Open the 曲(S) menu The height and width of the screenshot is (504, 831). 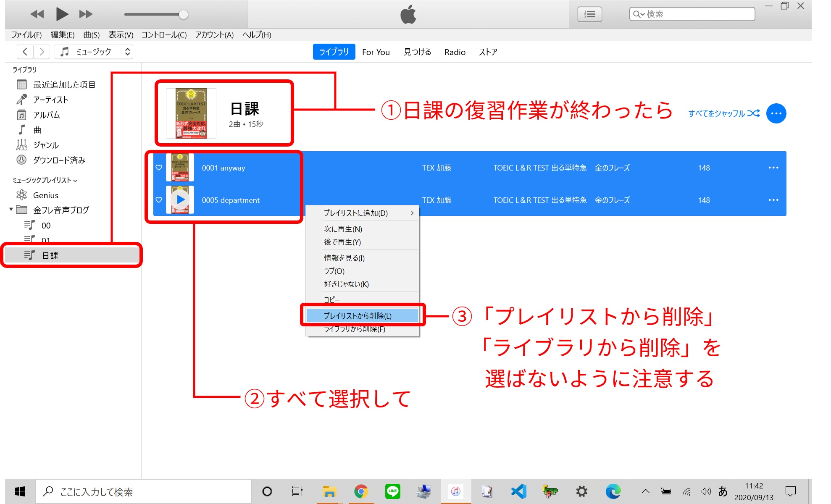[x=91, y=35]
